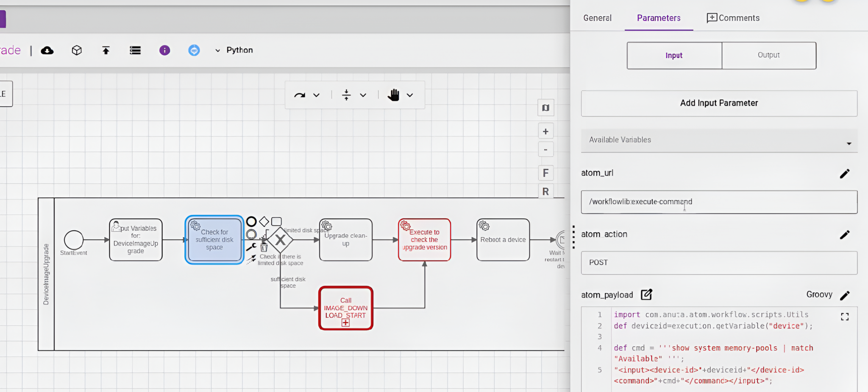Screen dimensions: 868x392
Task: Select the Input toggle tab
Action: 674,56
